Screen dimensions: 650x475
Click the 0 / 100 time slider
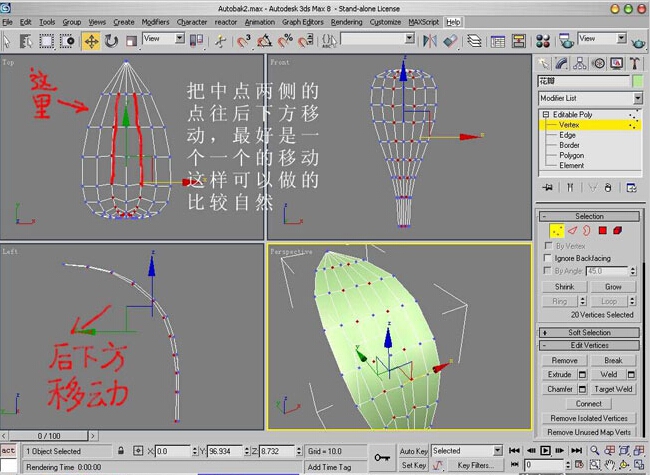pyautogui.click(x=49, y=436)
